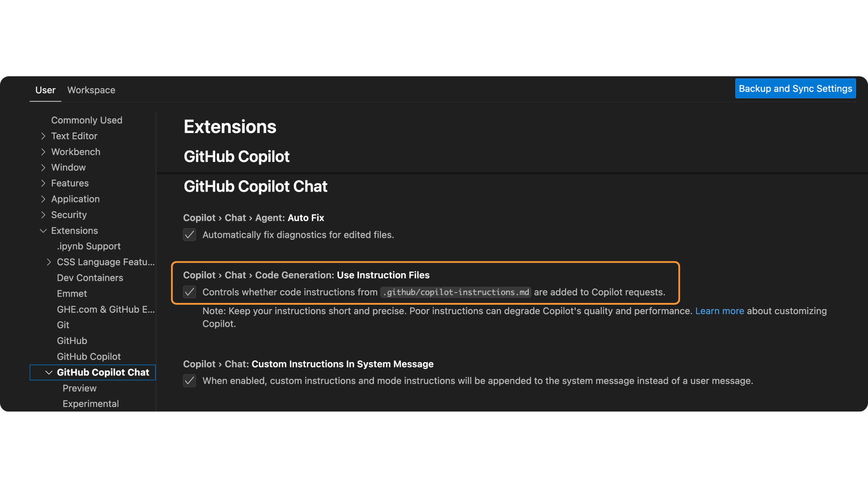This screenshot has width=868, height=488.
Task: Select the User settings tab
Action: coord(45,90)
